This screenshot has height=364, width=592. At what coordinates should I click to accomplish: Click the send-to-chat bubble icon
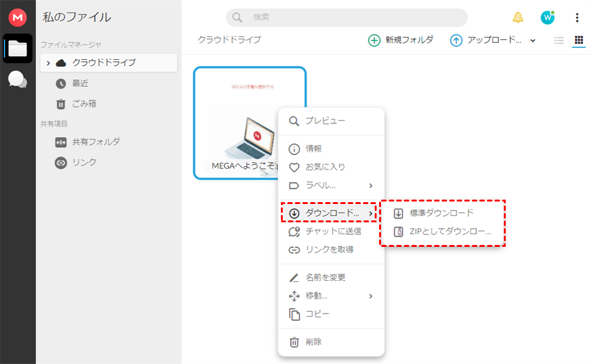pos(294,232)
